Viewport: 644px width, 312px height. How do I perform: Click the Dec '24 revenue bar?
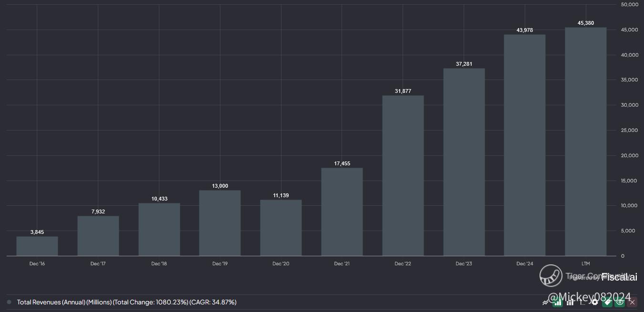pyautogui.click(x=525, y=145)
